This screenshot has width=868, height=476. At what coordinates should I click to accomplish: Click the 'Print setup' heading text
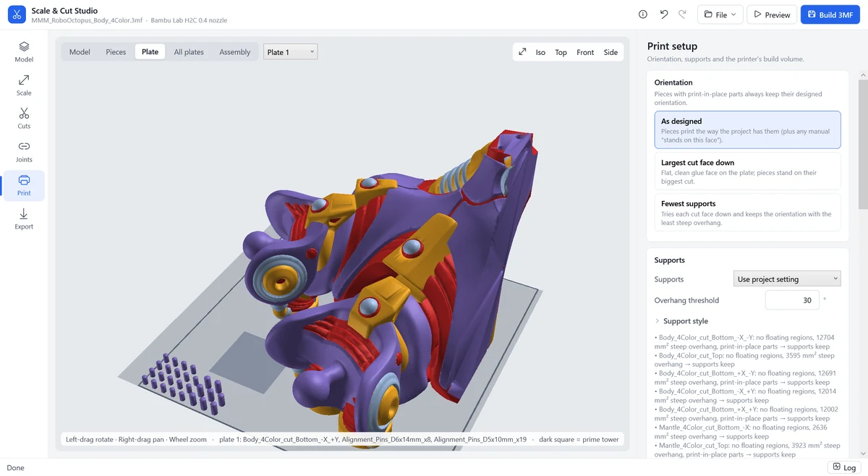tap(672, 46)
